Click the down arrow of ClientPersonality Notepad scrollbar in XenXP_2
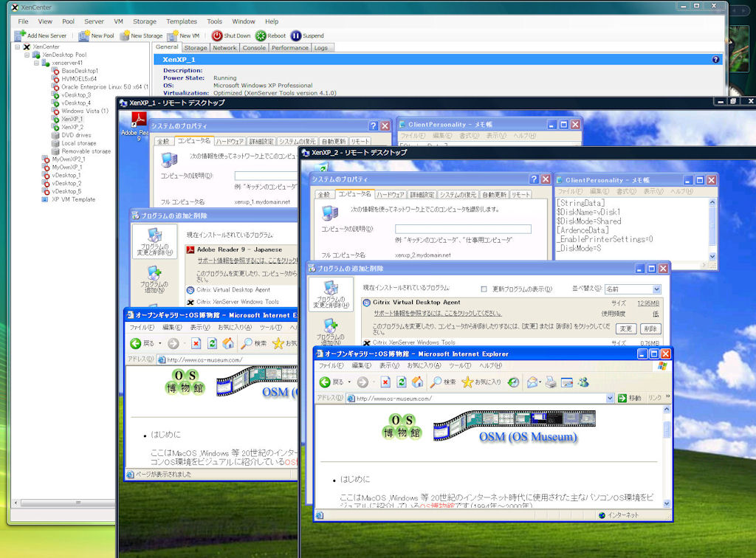756x558 pixels. pyautogui.click(x=712, y=257)
